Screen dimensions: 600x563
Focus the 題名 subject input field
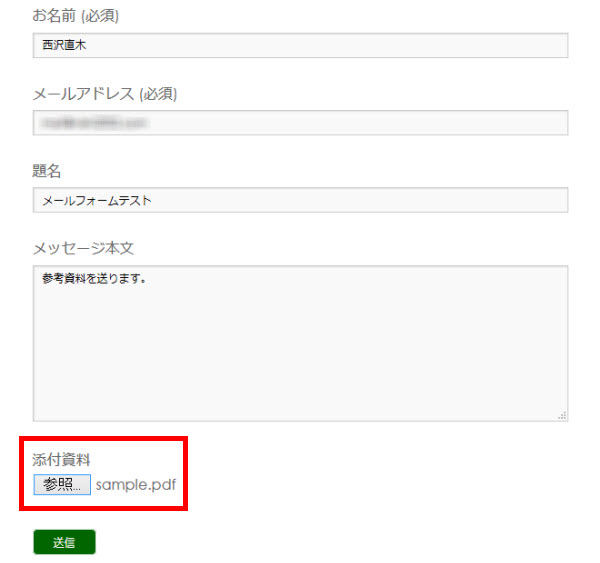tap(300, 200)
